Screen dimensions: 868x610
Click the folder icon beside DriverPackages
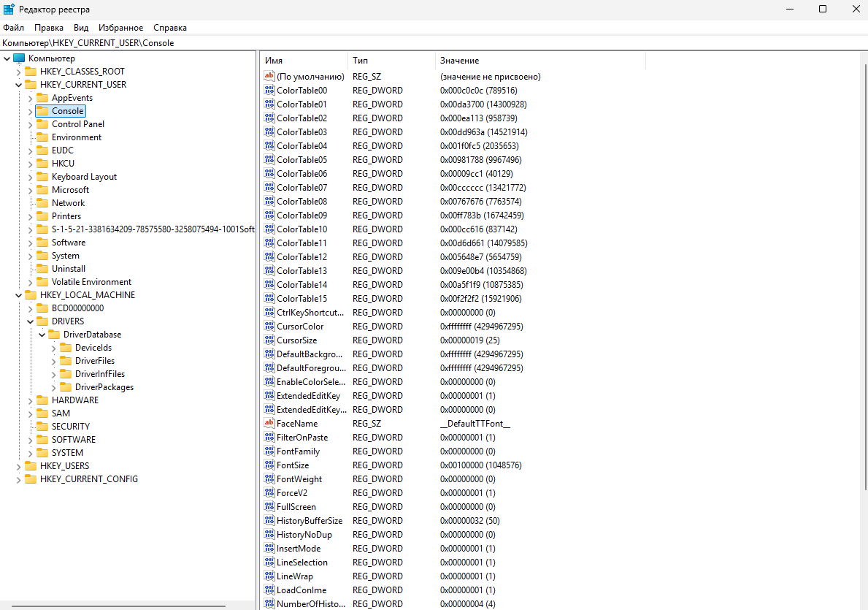[x=66, y=387]
